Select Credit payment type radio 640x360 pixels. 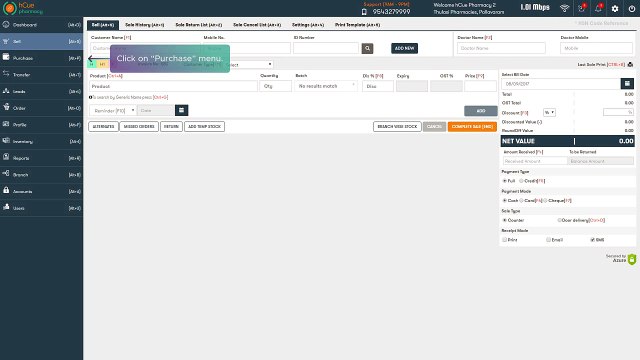521,181
